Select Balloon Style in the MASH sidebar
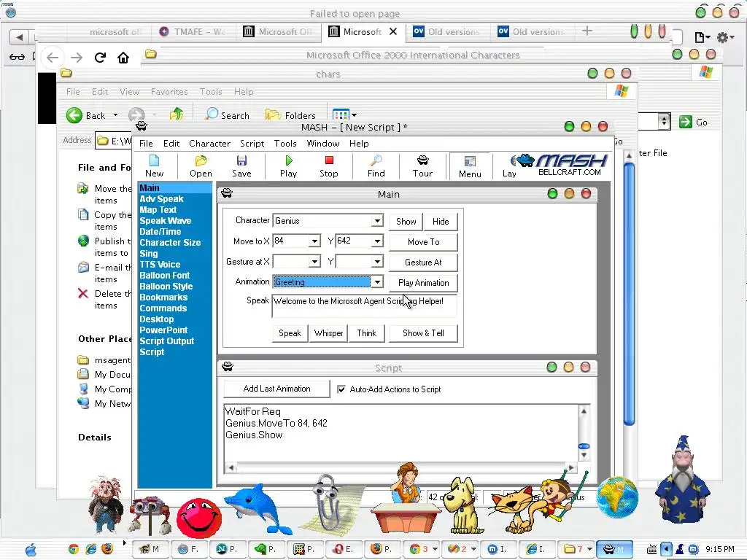The width and height of the screenshot is (747, 560). (x=166, y=287)
